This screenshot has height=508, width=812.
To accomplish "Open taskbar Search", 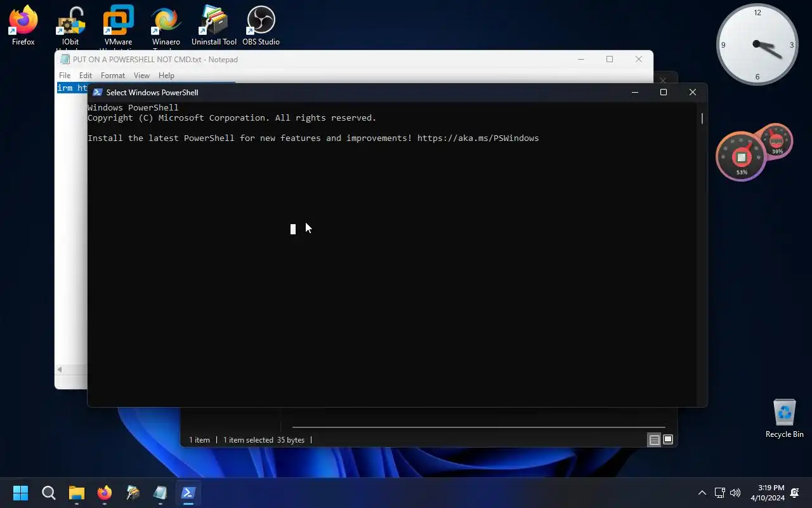I will coord(48,493).
